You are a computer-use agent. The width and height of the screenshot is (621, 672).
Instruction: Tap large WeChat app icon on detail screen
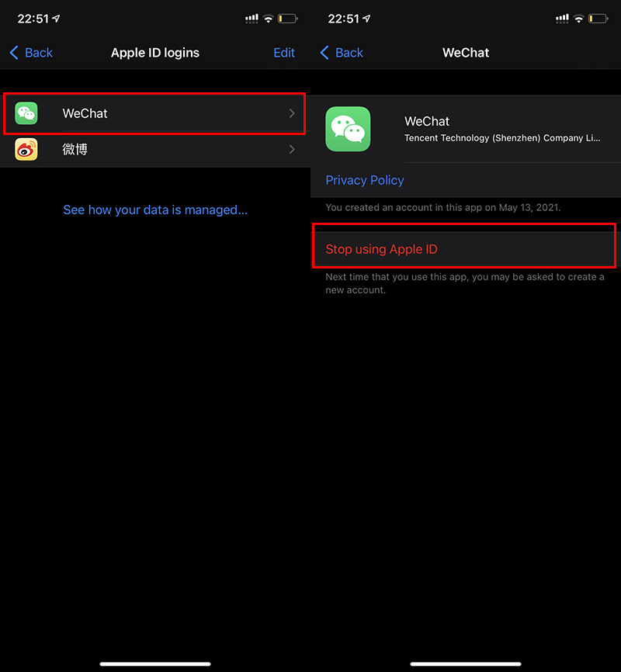pos(348,129)
